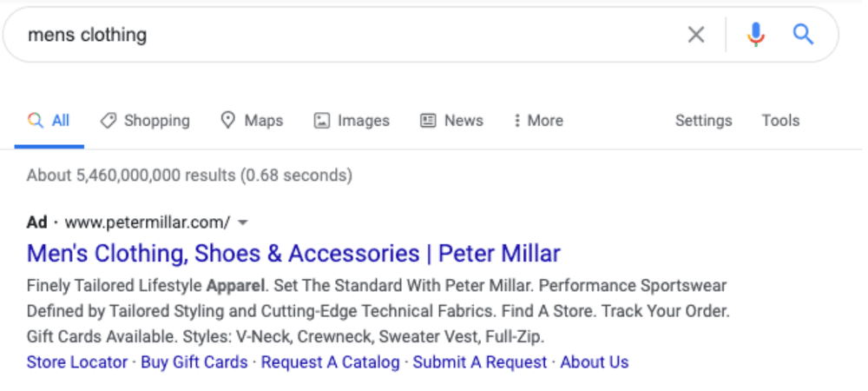Click the News newspaper icon
The height and width of the screenshot is (391, 868).
[x=428, y=120]
